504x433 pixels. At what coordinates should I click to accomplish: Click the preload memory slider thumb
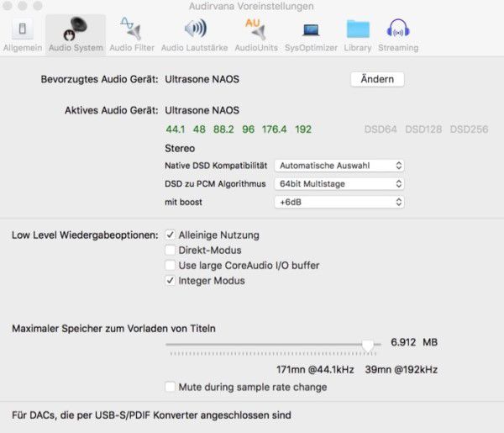[368, 346]
